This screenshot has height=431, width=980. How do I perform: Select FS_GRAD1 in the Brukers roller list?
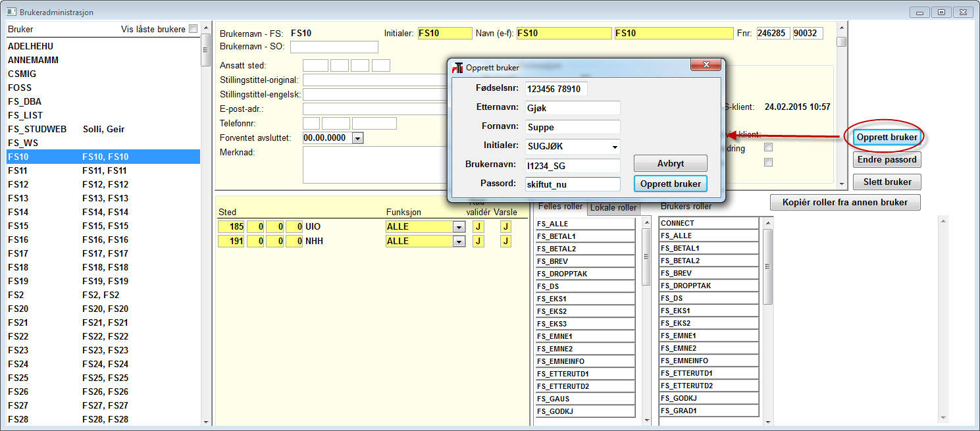coord(709,411)
